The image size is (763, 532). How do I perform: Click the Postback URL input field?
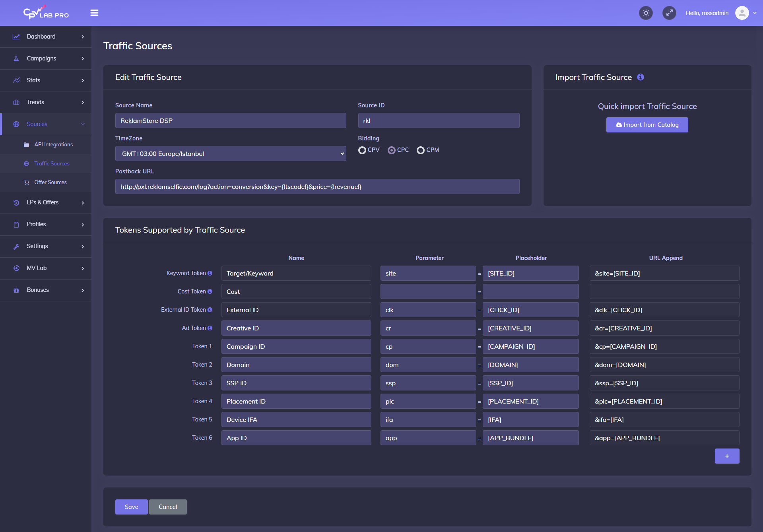(x=317, y=186)
